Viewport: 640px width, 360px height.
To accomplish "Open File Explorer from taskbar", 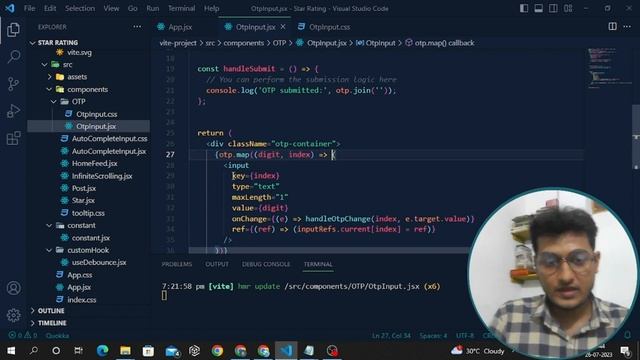I will coord(125,351).
